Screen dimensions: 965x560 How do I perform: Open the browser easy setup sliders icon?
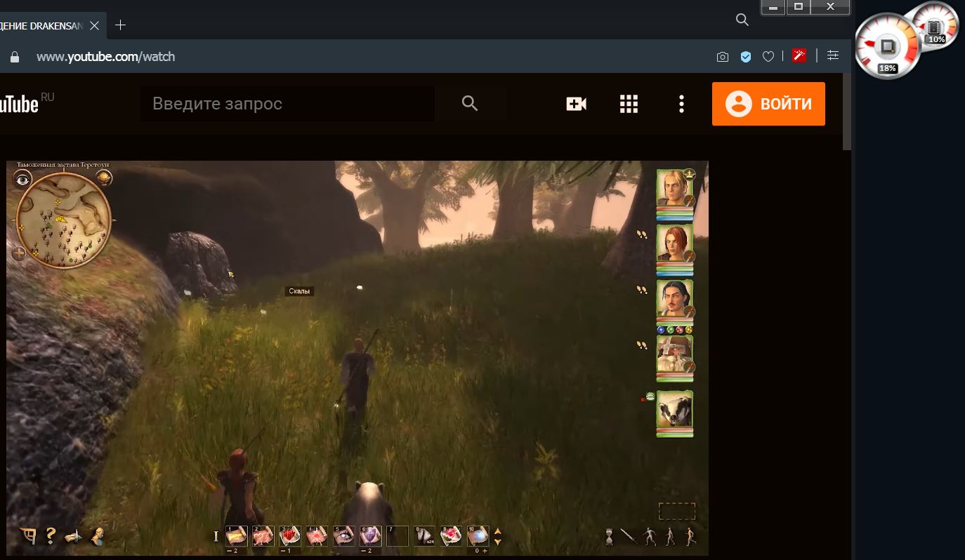(833, 55)
